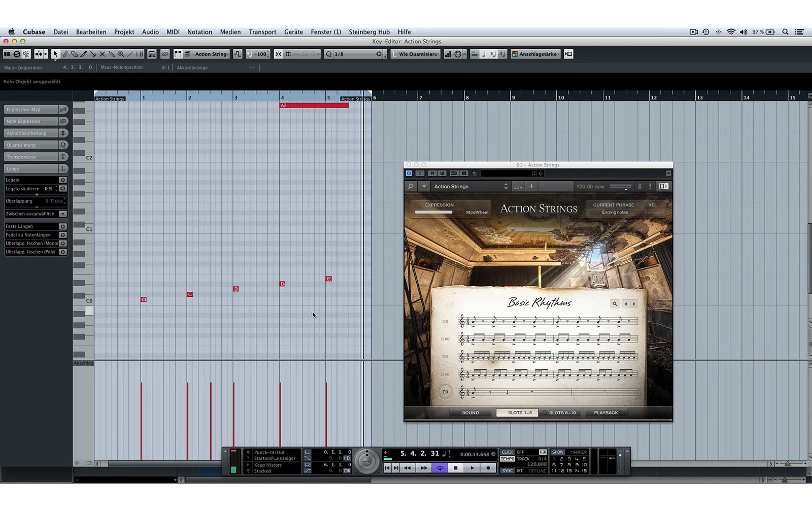This screenshot has height=511, width=812.
Task: Expand the Note Expression inspector section
Action: [x=36, y=121]
